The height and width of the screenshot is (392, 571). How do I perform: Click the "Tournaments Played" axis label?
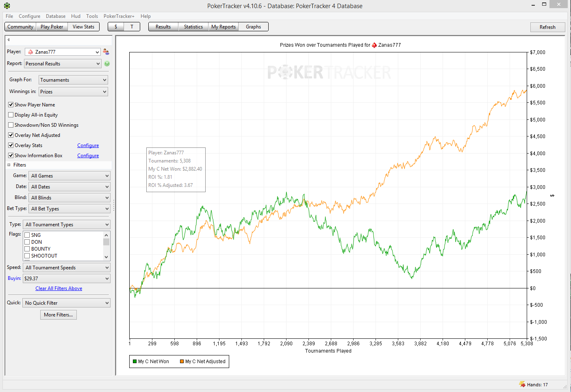coord(328,351)
